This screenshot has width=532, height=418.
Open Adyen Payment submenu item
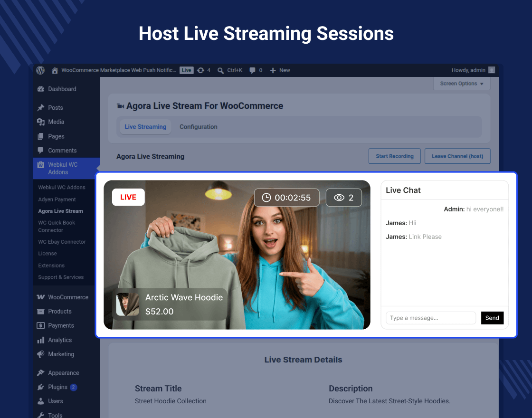click(x=57, y=199)
